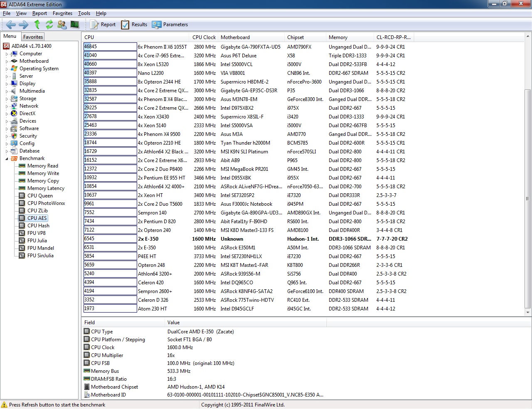Expand the Display tree node
532x409 pixels.
tap(7, 84)
